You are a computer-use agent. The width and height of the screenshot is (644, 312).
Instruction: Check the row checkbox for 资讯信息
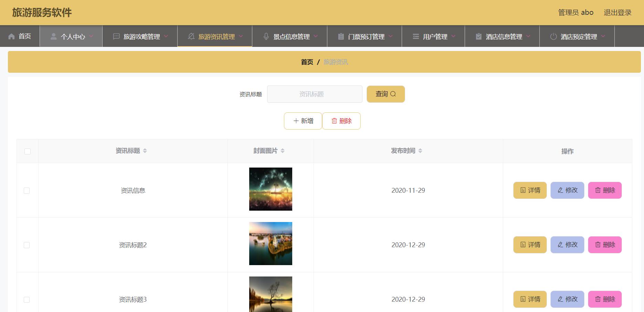[27, 190]
